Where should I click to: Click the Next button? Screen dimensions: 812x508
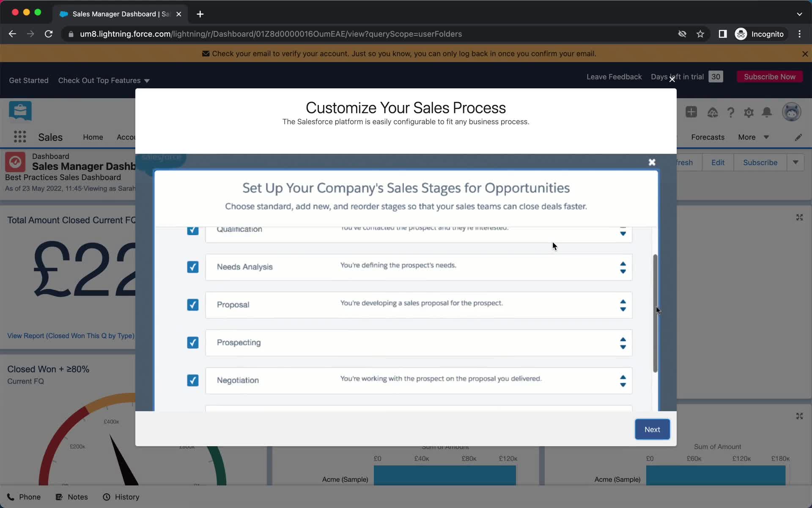click(x=652, y=429)
